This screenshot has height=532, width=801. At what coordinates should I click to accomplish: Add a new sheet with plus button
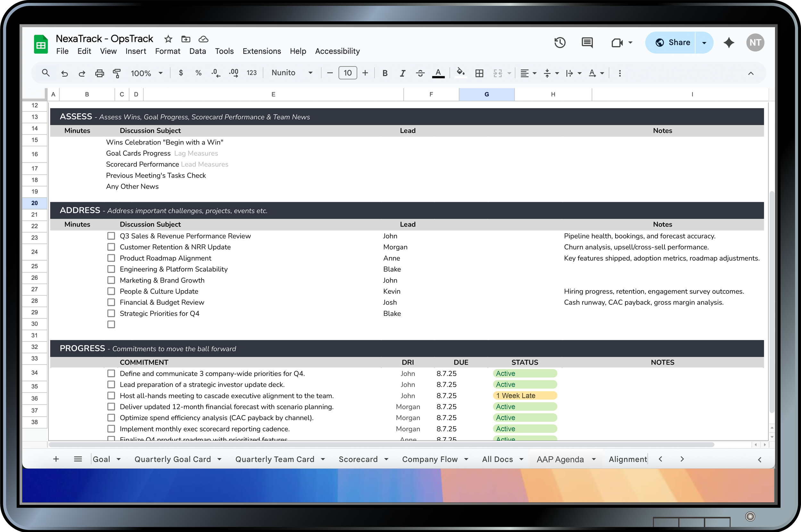point(56,459)
